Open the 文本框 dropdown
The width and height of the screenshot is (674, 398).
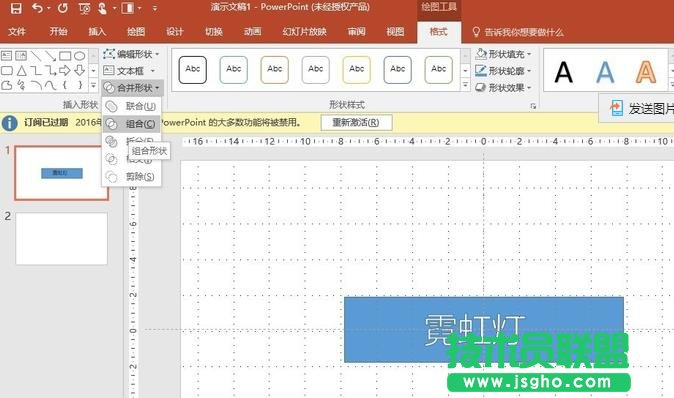coord(129,70)
